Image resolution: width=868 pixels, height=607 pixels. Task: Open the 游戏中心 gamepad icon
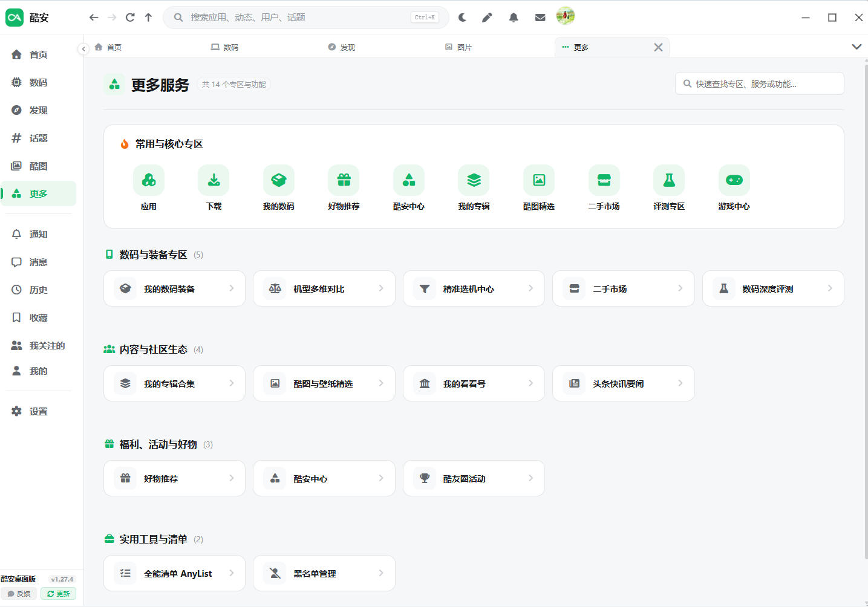pos(734,180)
